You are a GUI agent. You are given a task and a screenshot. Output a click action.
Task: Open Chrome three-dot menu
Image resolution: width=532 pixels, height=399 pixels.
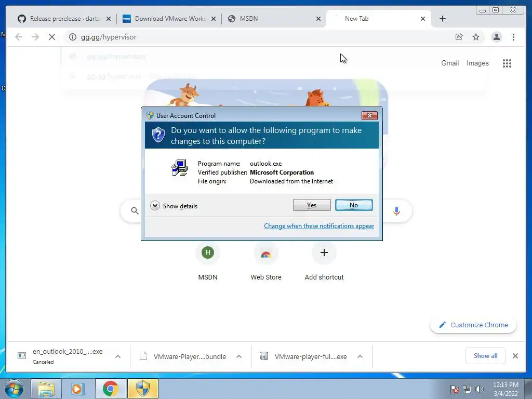(x=513, y=37)
